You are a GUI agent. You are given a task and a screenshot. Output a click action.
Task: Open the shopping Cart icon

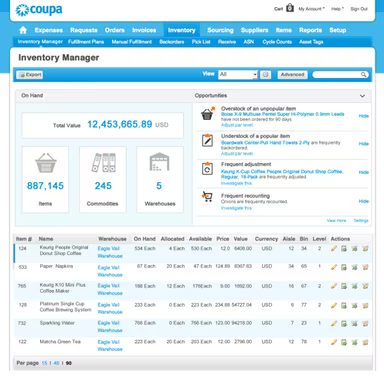290,8
